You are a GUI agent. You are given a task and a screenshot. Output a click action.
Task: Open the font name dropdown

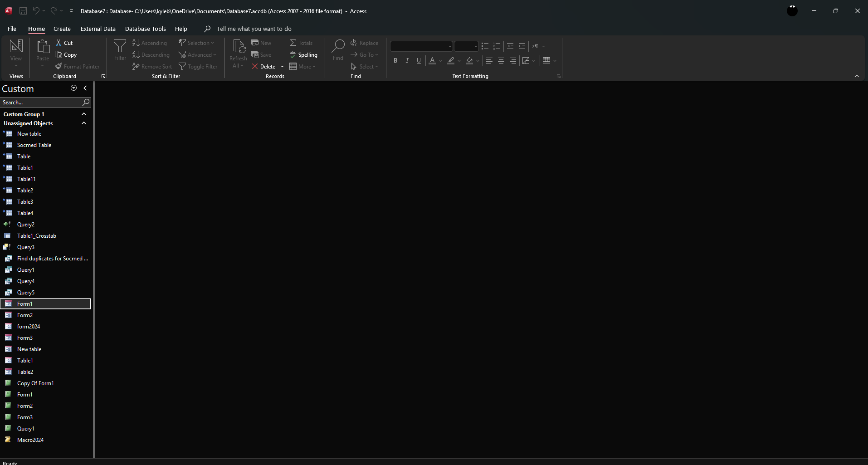click(x=450, y=46)
